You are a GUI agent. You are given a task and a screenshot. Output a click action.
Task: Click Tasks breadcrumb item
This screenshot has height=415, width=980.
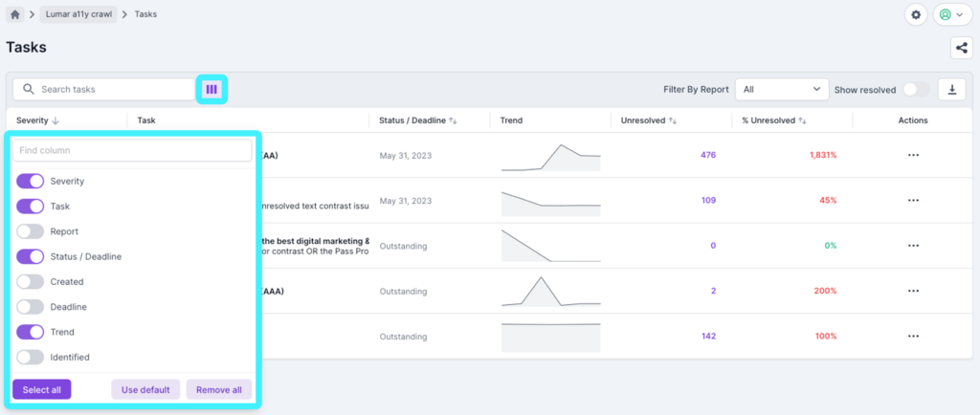click(145, 14)
